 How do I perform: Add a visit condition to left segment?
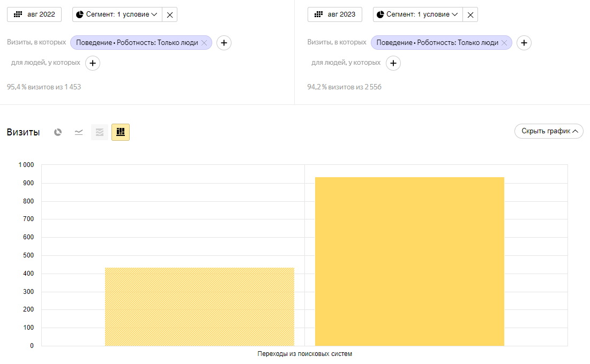click(224, 43)
